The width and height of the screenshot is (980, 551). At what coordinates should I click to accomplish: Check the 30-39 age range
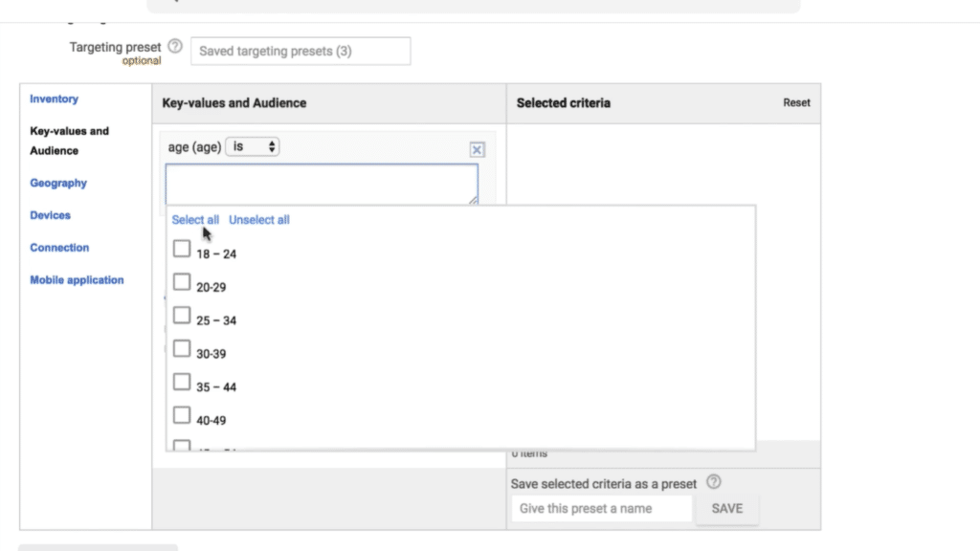pyautogui.click(x=182, y=348)
